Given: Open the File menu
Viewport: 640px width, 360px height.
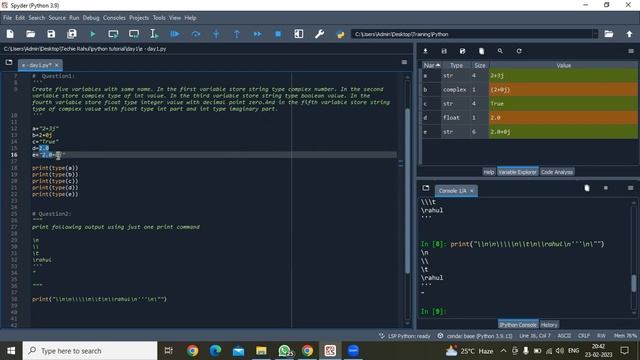Looking at the screenshot, I should pyautogui.click(x=8, y=18).
